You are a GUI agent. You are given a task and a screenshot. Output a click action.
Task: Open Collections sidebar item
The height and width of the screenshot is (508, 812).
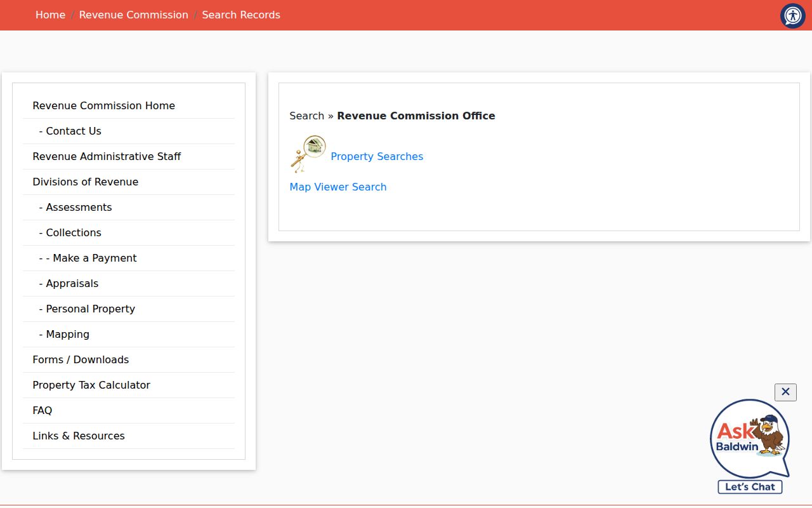129,232
